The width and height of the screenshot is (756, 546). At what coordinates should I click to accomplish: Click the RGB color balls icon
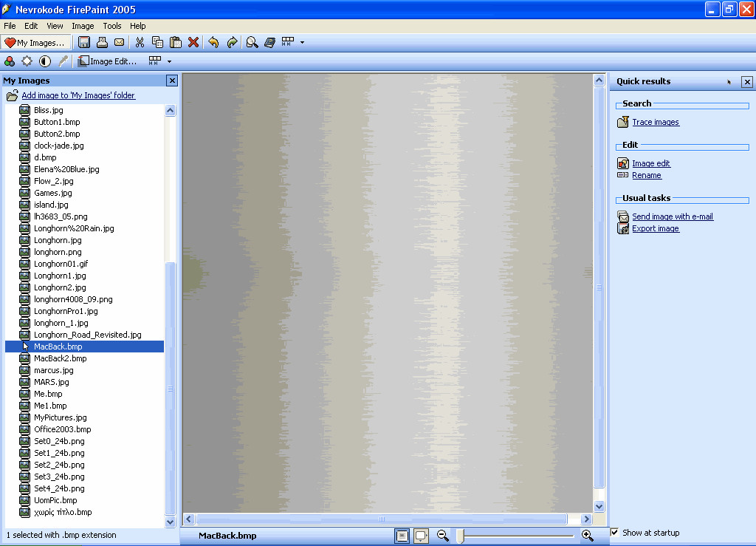[9, 61]
